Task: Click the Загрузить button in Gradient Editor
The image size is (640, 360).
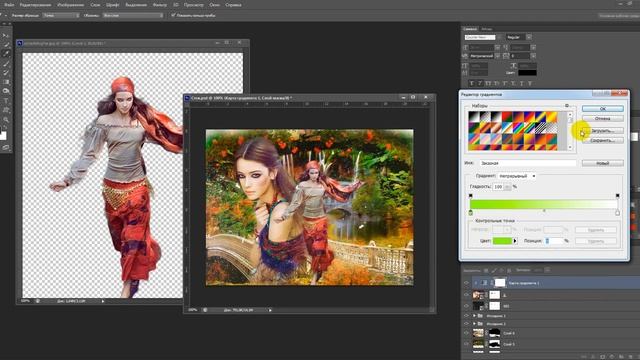Action: pos(602,131)
